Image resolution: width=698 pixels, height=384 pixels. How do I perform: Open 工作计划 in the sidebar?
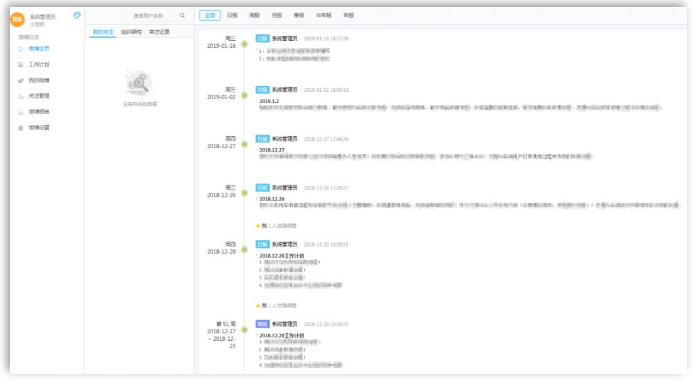coord(39,65)
